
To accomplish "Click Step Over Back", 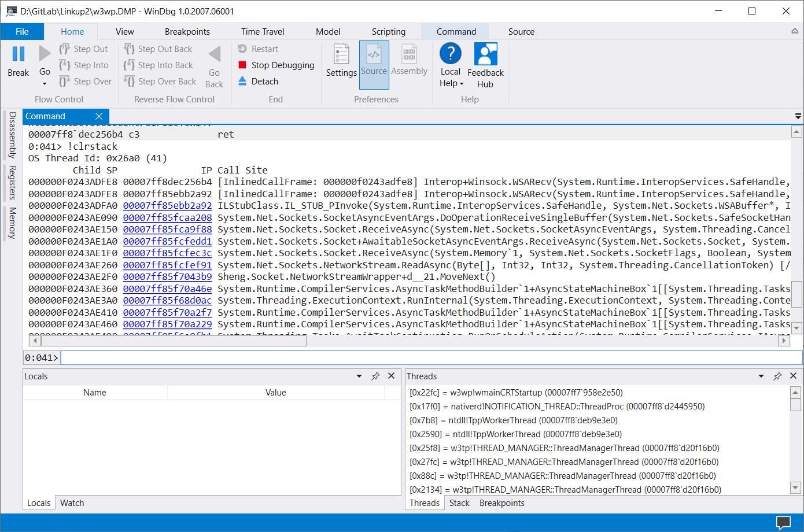I will pyautogui.click(x=160, y=82).
